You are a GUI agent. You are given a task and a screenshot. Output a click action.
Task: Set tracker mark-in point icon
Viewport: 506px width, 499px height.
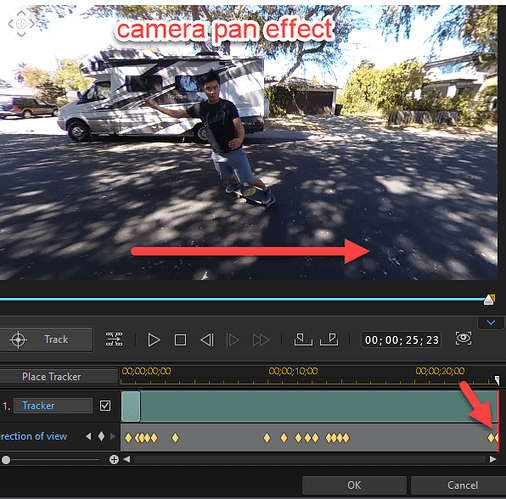point(303,339)
